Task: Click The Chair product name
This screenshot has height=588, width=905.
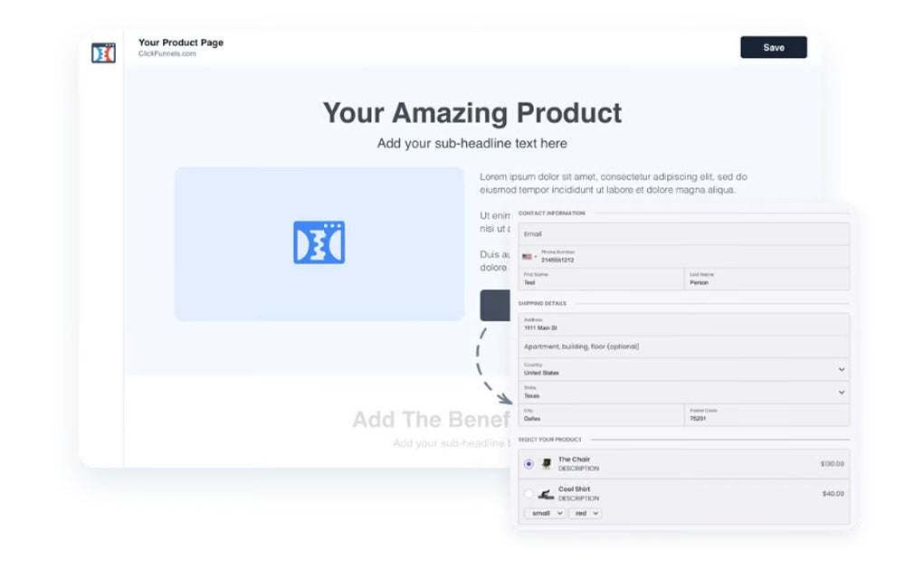Action: [x=575, y=460]
